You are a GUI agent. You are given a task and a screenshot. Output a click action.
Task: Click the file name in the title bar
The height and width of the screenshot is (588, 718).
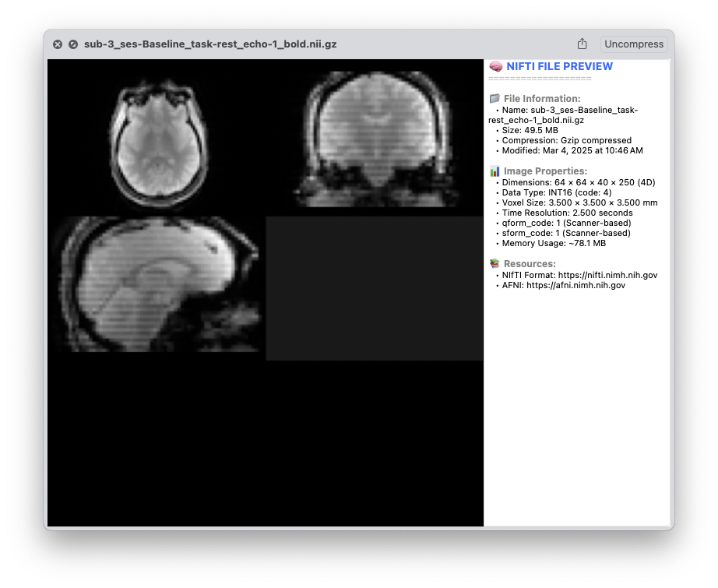coord(210,44)
